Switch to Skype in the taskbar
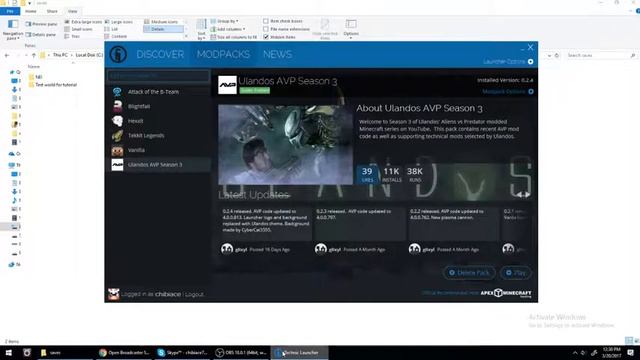This screenshot has width=640, height=360. pyautogui.click(x=183, y=353)
